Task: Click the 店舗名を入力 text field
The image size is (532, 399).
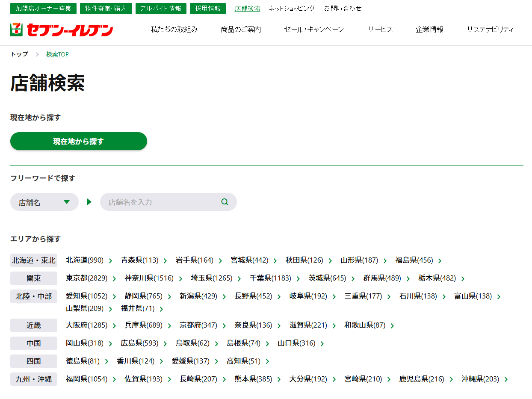Action: [168, 202]
